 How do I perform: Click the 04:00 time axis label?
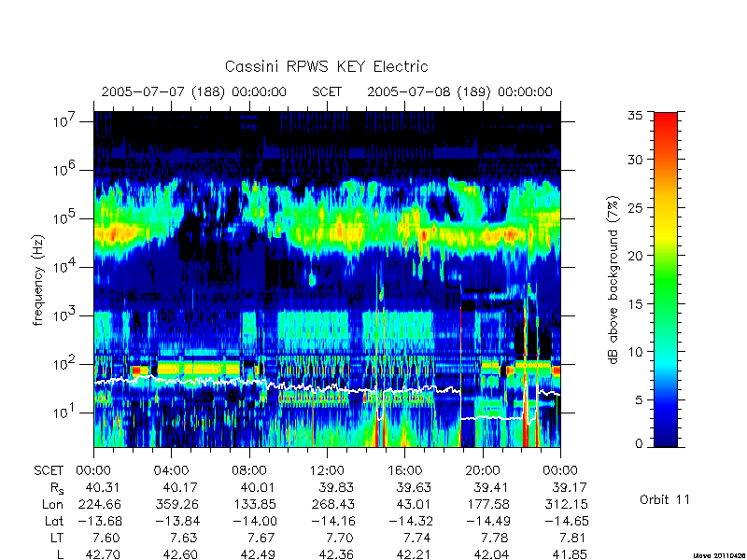171,470
